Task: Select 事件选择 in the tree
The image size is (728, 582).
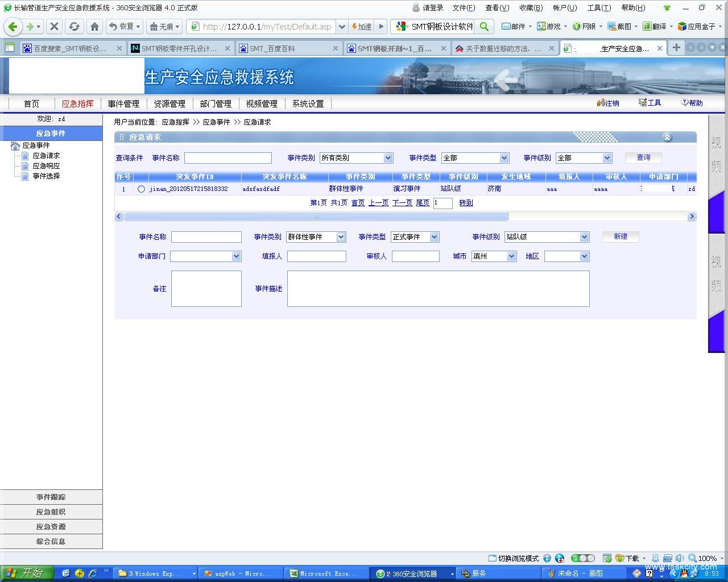Action: click(x=46, y=176)
